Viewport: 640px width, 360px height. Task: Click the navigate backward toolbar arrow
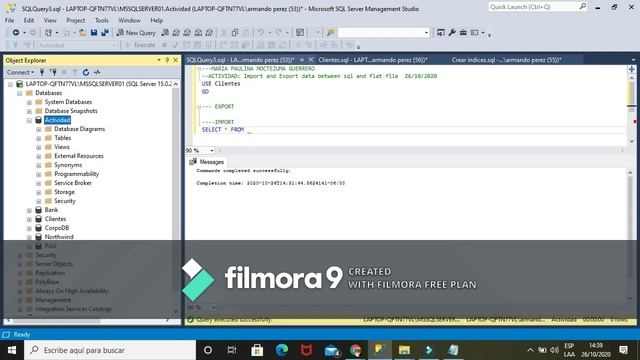click(16, 32)
